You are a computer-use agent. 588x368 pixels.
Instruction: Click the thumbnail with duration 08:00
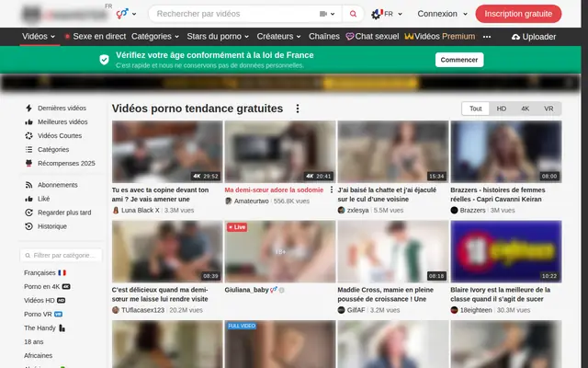tap(506, 152)
